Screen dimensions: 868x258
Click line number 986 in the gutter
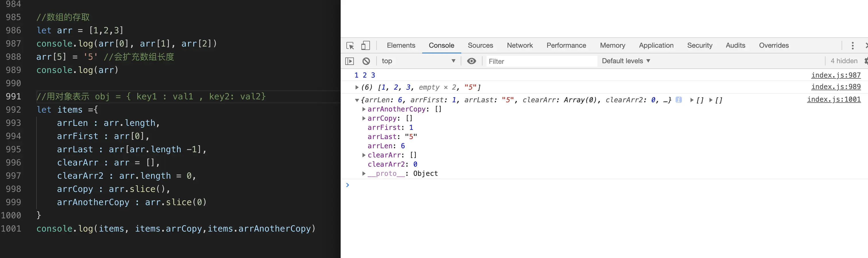tap(13, 30)
